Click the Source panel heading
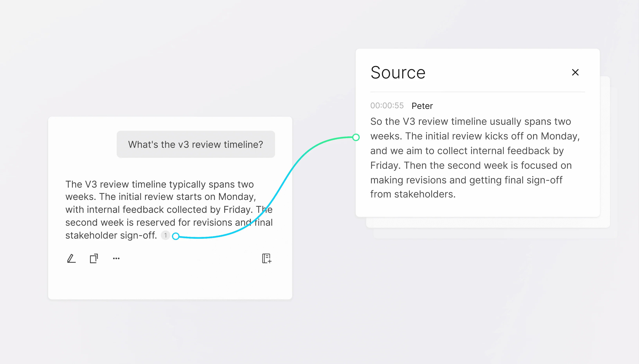This screenshot has height=364, width=639. coord(398,72)
